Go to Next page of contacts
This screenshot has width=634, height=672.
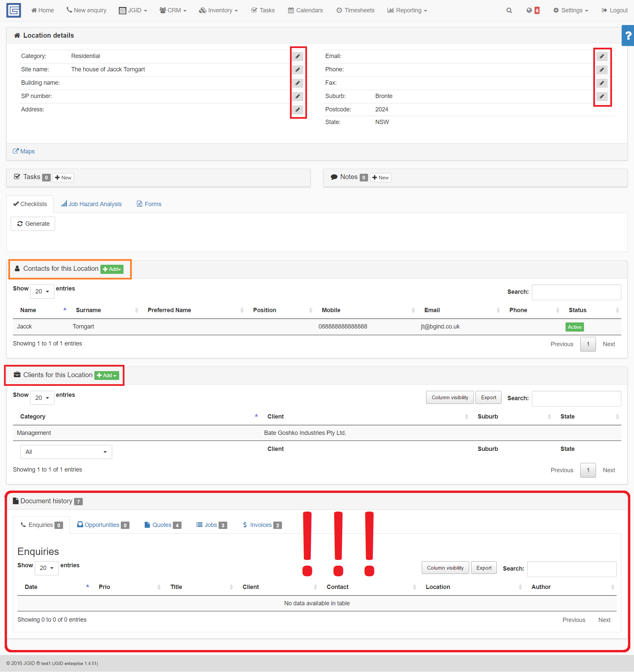[609, 344]
